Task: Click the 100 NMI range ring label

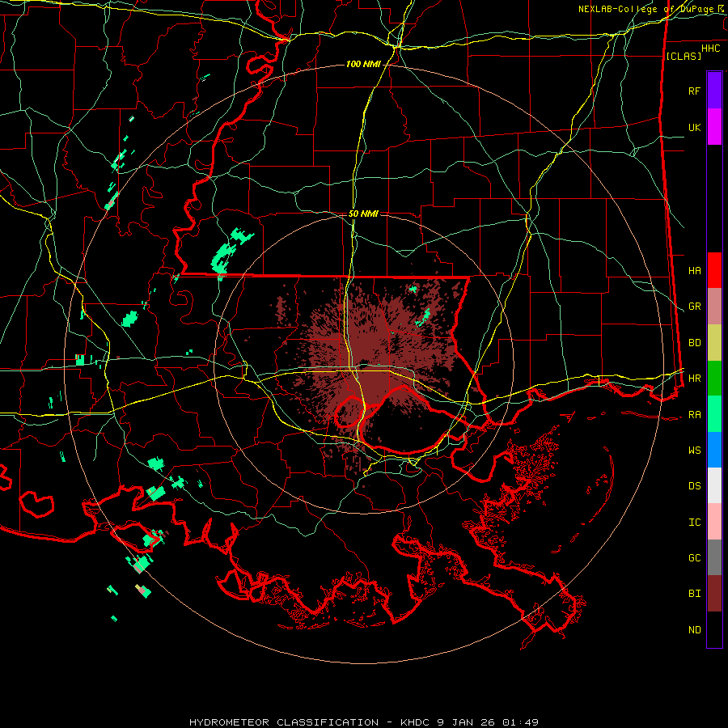Action: [x=363, y=64]
